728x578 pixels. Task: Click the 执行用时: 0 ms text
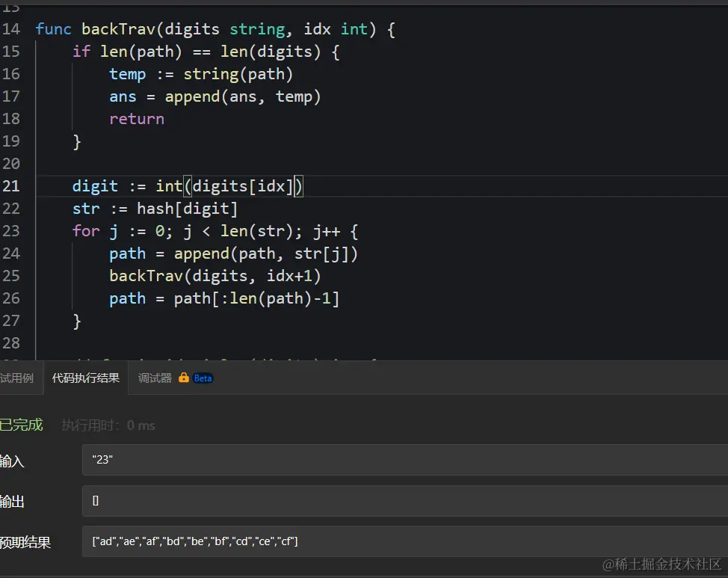coord(108,425)
